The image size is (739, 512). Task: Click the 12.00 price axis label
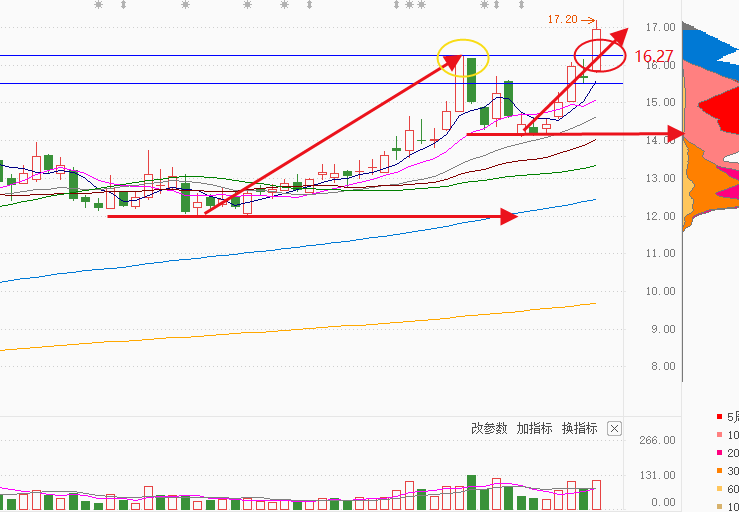(x=660, y=216)
